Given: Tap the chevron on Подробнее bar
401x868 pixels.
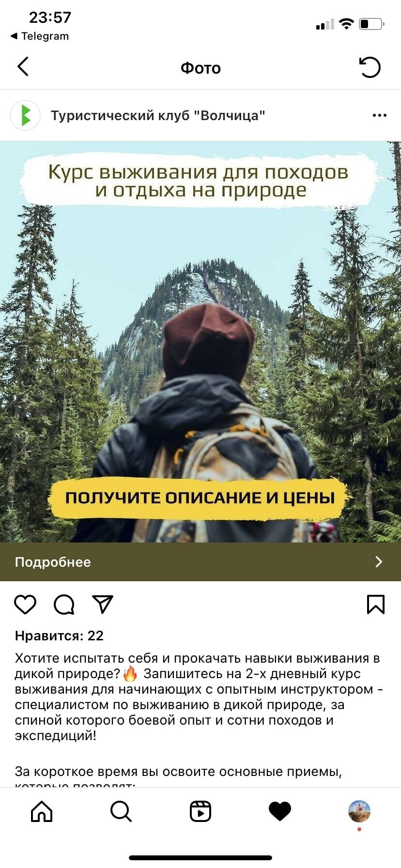Looking at the screenshot, I should (x=379, y=562).
